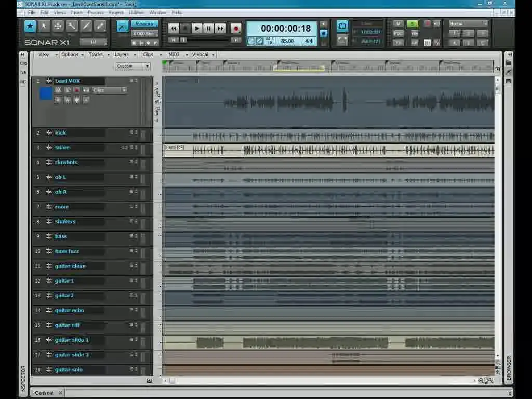
Task: Open the Screenset module dropdown
Action: (468, 24)
